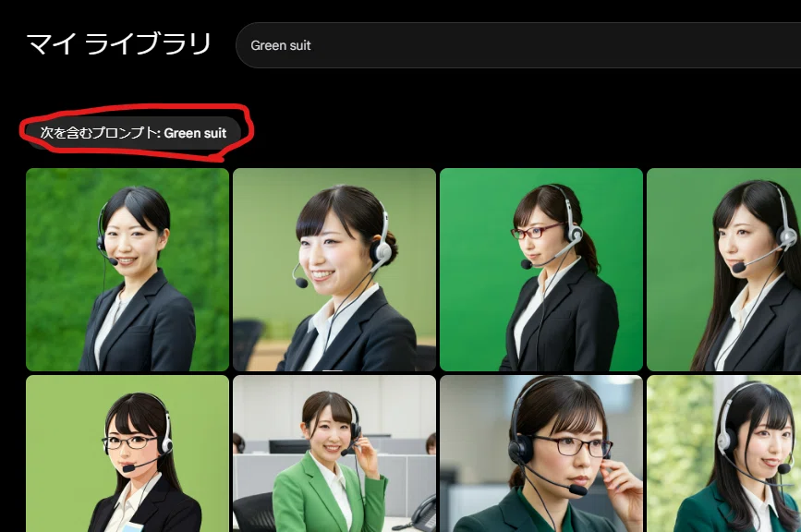Viewport: 801px width, 532px height.
Task: Open the thumbnail of woman in bright green jacket
Action: [334, 453]
